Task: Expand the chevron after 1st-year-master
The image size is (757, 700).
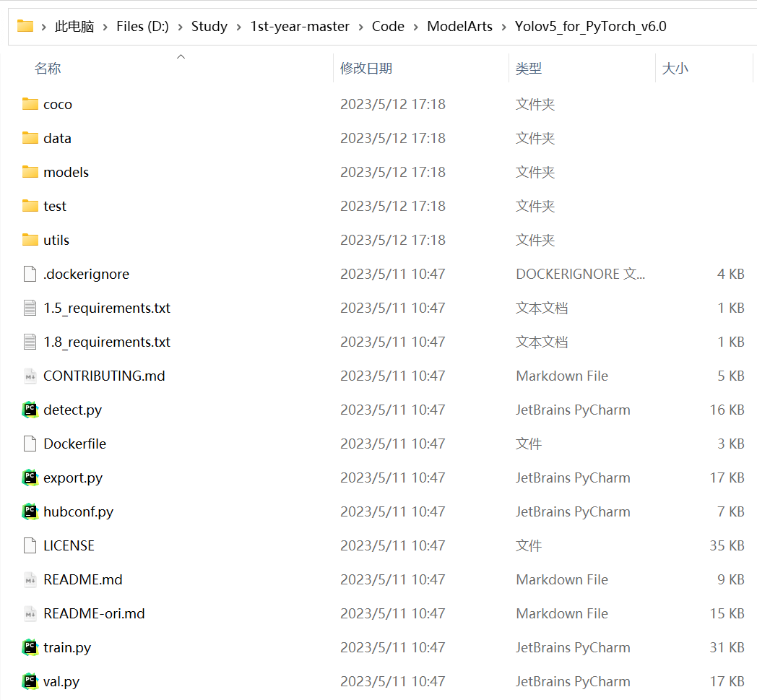Action: 360,27
